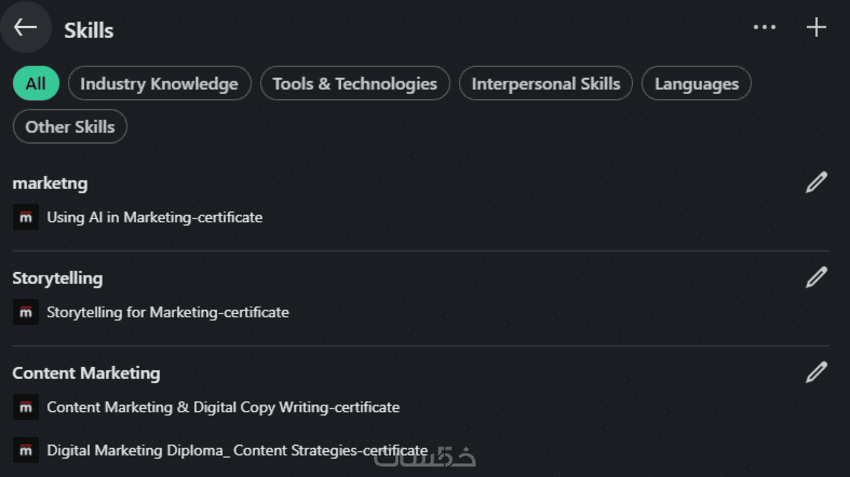Filter skills by Industry Knowledge

[x=159, y=84]
